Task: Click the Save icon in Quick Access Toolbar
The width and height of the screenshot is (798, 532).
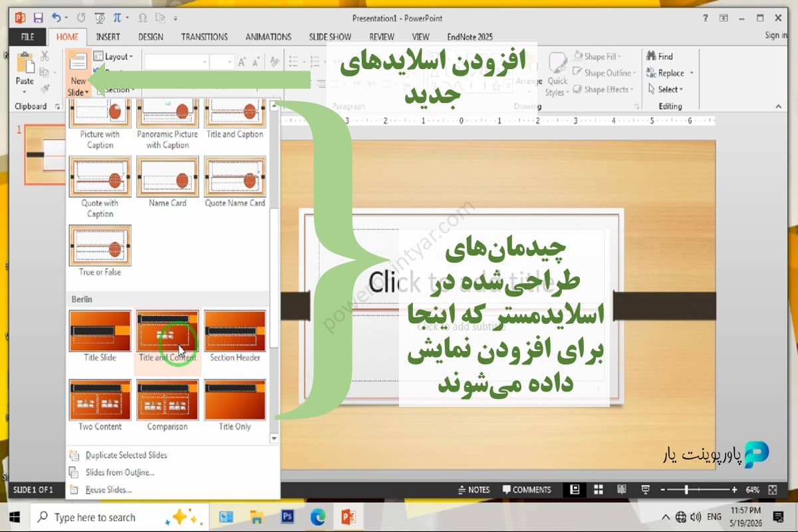Action: [x=38, y=18]
